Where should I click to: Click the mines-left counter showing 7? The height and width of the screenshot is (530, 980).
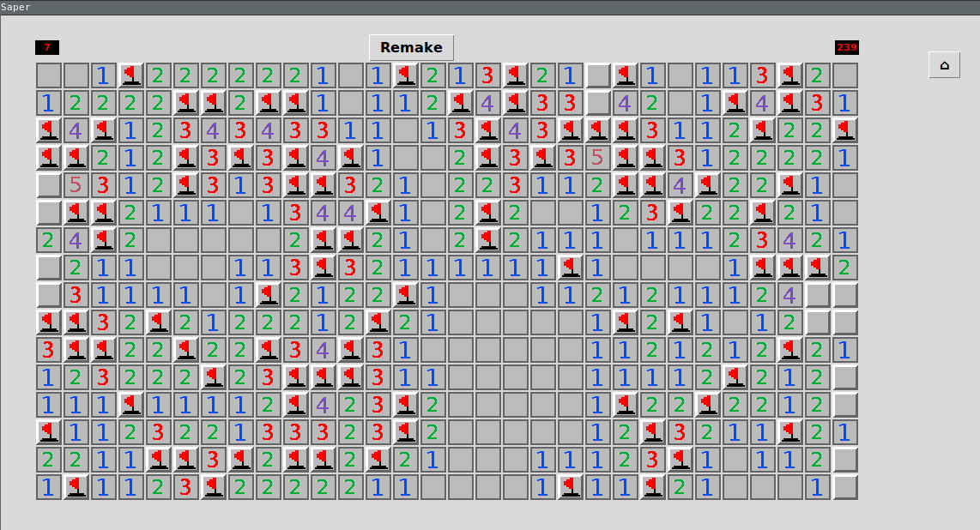pyautogui.click(x=47, y=47)
